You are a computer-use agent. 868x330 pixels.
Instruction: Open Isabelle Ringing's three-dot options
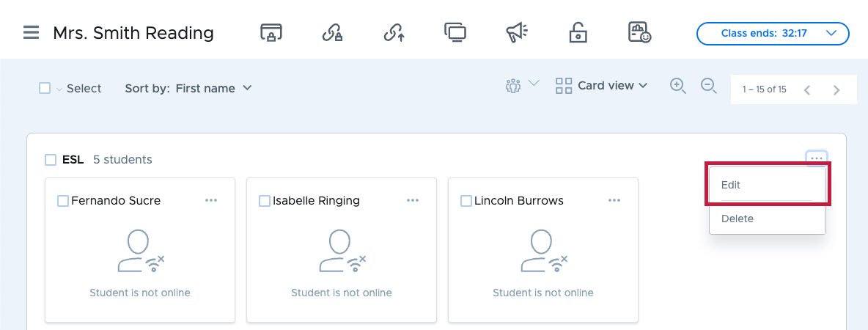coord(413,200)
